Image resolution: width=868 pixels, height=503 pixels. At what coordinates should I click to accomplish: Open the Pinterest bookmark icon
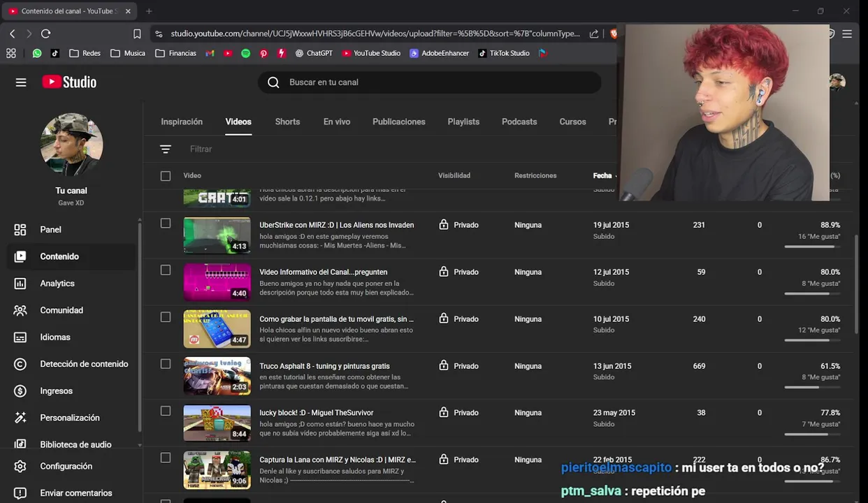click(x=263, y=53)
